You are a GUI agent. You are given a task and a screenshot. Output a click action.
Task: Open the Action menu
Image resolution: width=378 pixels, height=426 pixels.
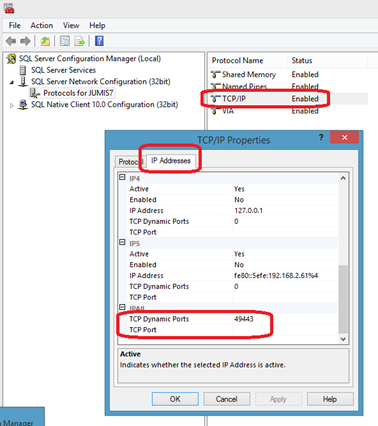click(42, 25)
